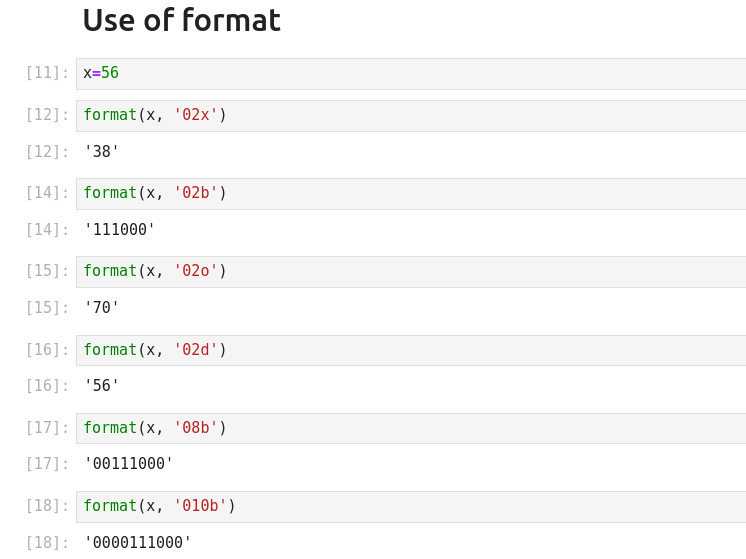Click the [18] prompt beside the '010b' cell
Viewport: 746px width, 559px height.
pos(47,506)
